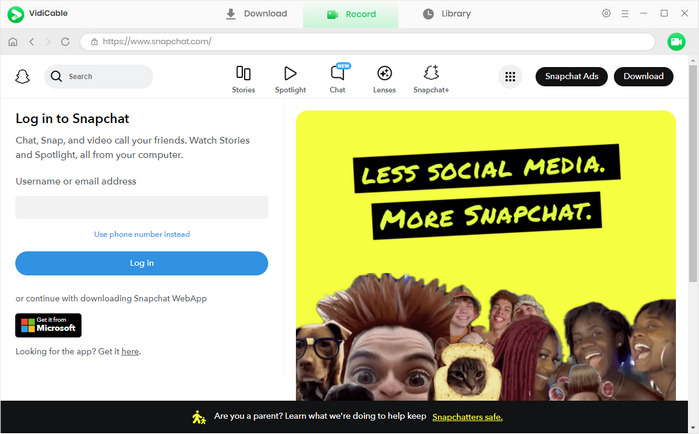
Task: Minimize the VidiCable window
Action: pos(644,13)
